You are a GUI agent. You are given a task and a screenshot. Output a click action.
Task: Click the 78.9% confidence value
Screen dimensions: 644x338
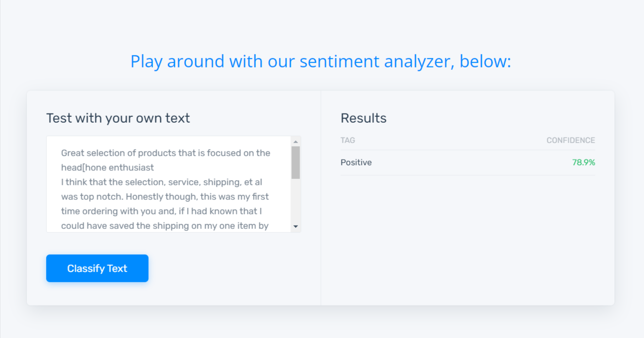(583, 162)
